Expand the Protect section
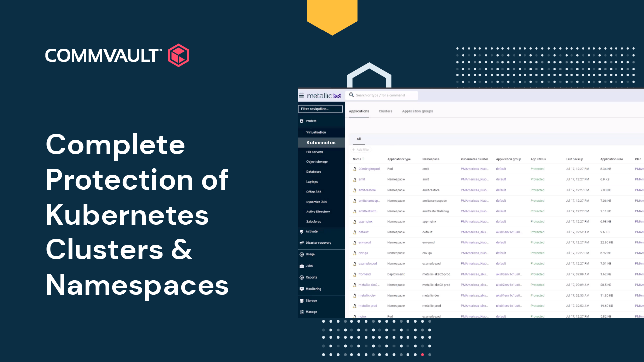This screenshot has width=644, height=362. [311, 121]
